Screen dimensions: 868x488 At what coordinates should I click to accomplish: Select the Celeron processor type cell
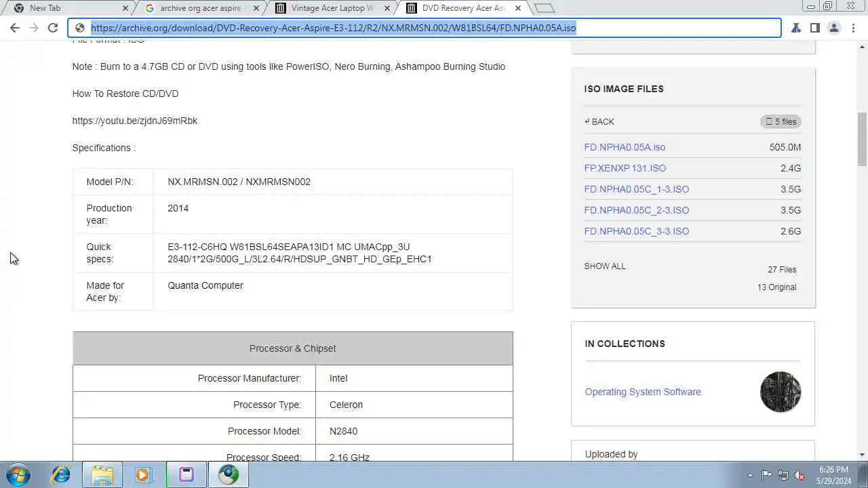tap(414, 405)
